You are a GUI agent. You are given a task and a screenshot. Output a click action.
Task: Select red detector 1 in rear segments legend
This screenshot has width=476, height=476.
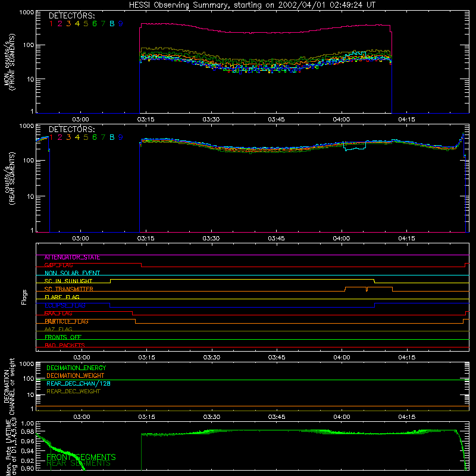pos(51,137)
